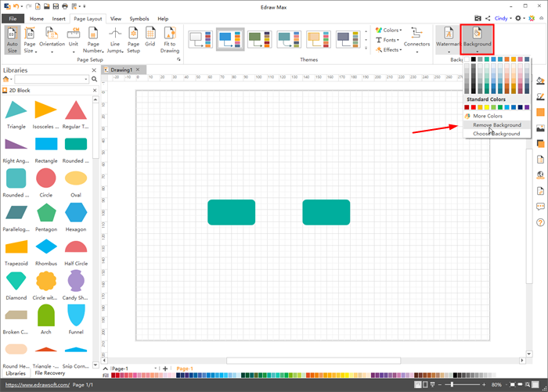Viewport: 548px width, 392px height.
Task: Expand the theme Colors dropdown
Action: 388,30
